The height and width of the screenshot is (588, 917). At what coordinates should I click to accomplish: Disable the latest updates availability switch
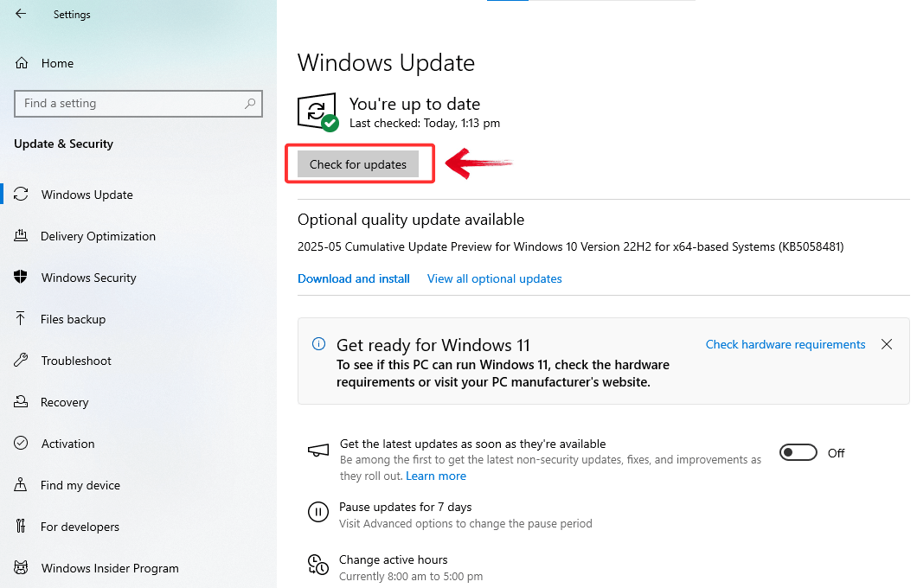[798, 452]
